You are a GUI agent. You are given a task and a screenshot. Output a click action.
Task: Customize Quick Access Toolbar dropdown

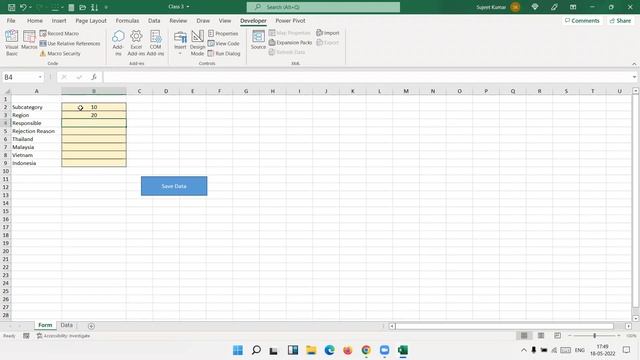[x=106, y=7]
